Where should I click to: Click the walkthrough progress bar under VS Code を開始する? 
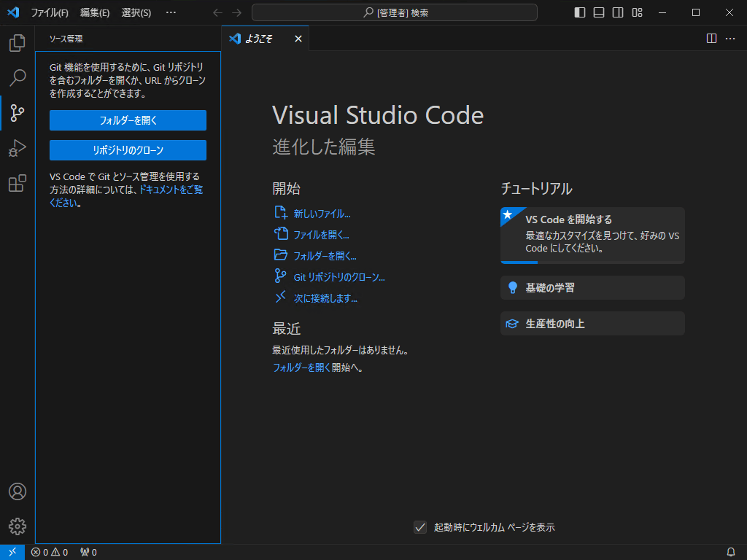coord(592,262)
